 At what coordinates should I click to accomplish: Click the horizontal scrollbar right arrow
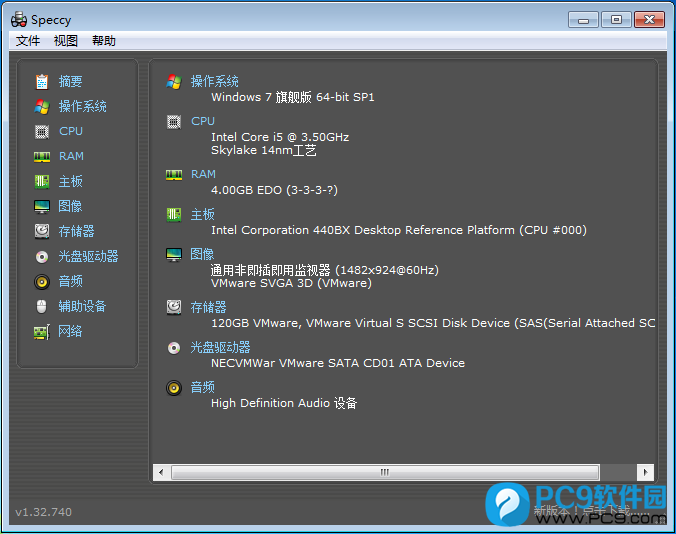click(x=645, y=472)
